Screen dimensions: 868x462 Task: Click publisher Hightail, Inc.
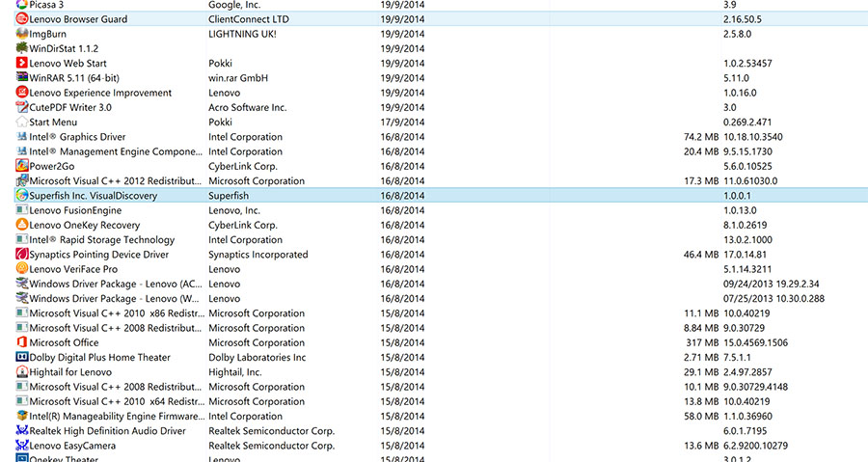pyautogui.click(x=235, y=371)
